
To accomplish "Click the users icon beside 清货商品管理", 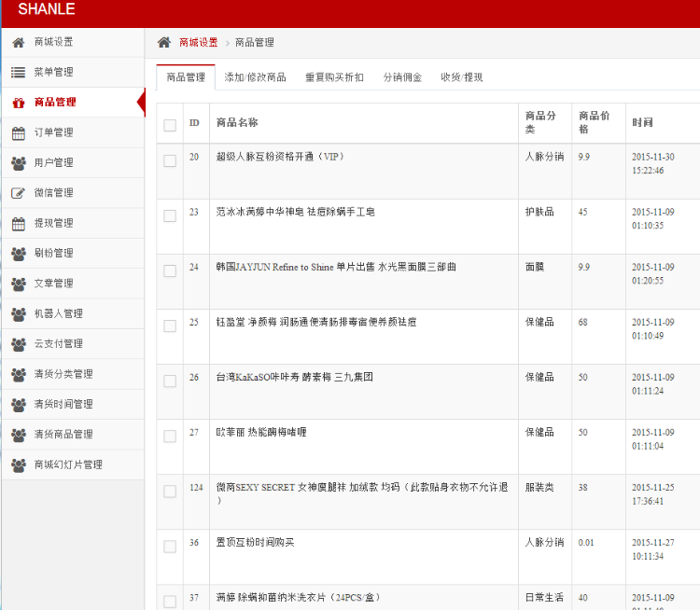I will [x=19, y=435].
